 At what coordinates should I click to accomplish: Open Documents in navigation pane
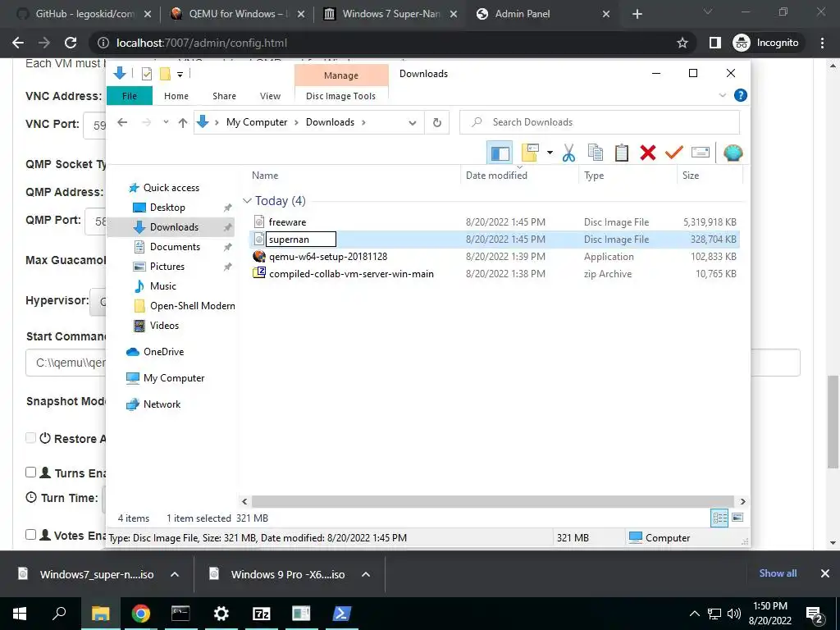click(x=175, y=247)
